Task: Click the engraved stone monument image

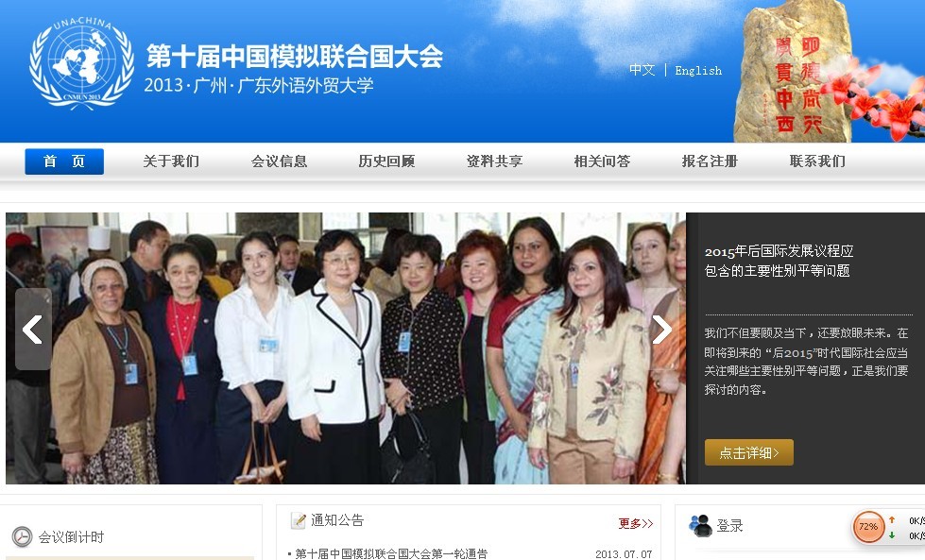Action: tap(795, 72)
